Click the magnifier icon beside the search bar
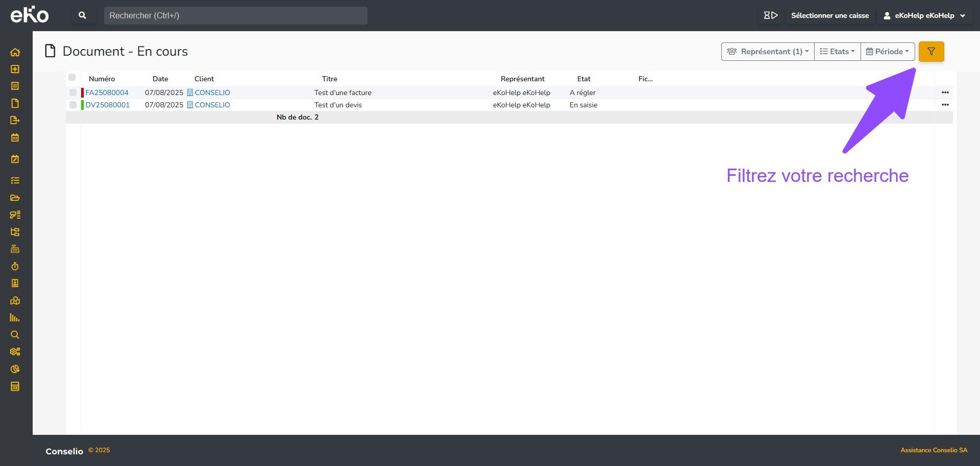This screenshot has height=466, width=980. coord(82,15)
